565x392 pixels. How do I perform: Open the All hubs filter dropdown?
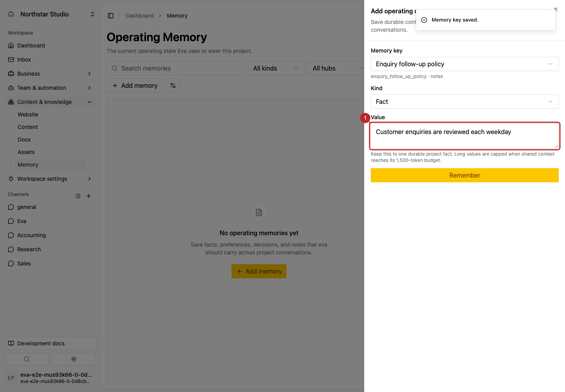(x=336, y=68)
